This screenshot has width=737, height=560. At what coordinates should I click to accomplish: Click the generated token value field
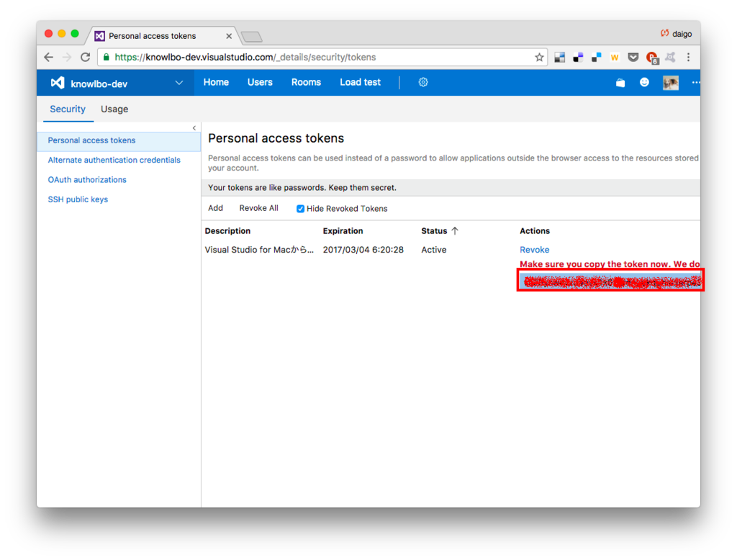click(610, 281)
